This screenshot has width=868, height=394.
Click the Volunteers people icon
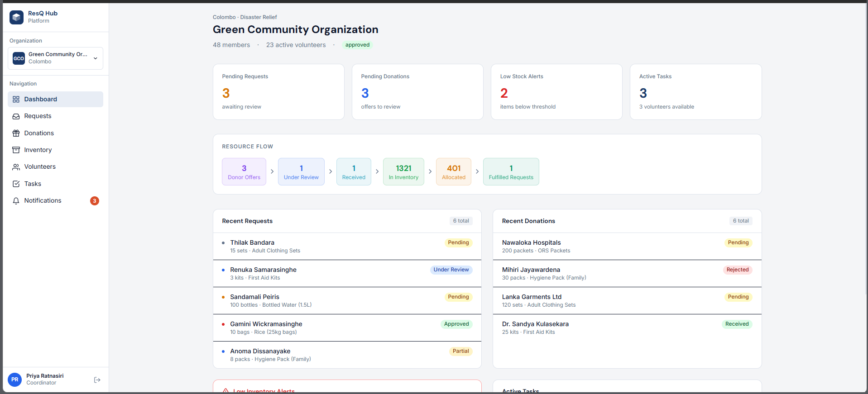point(16,167)
